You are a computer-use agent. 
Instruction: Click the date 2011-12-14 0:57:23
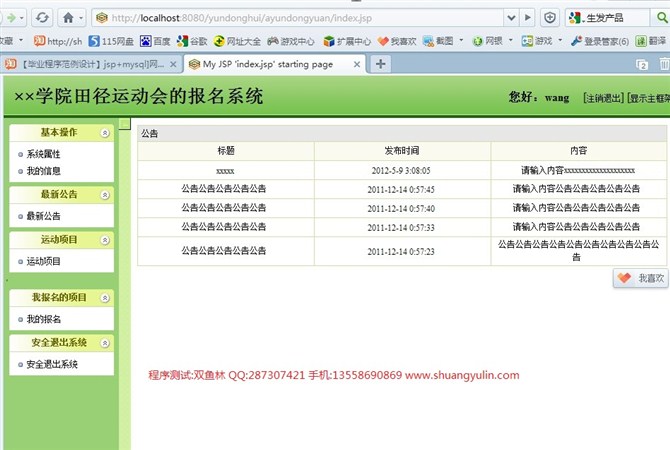pos(401,251)
